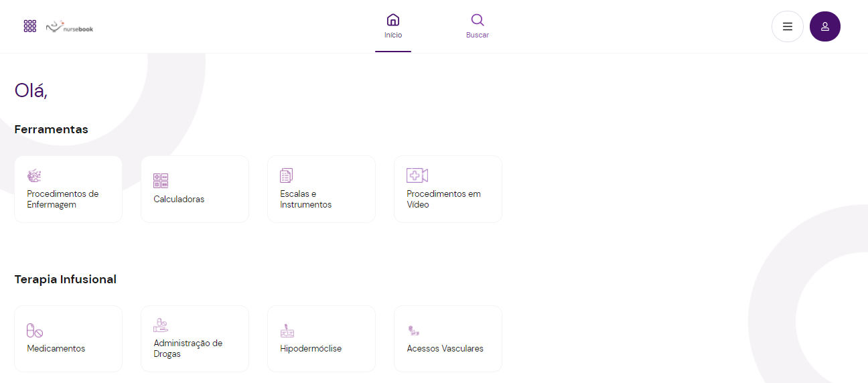Click the Procedimentos de Enfermagem icon
The height and width of the screenshot is (383, 868).
pos(34,175)
